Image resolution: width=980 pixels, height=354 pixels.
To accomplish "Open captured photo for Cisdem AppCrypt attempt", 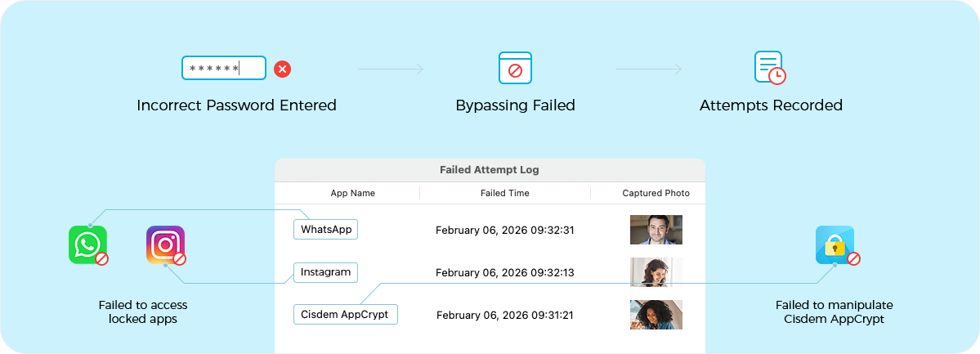I will (656, 315).
